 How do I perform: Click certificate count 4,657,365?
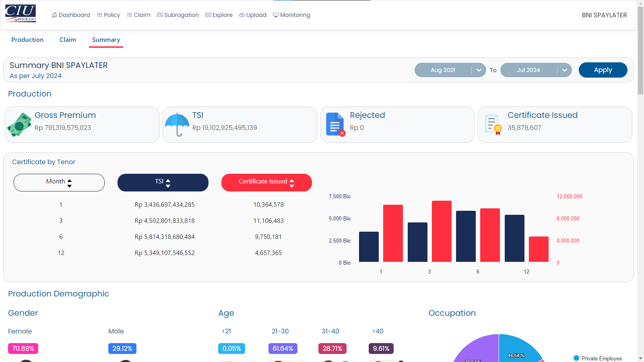point(268,253)
